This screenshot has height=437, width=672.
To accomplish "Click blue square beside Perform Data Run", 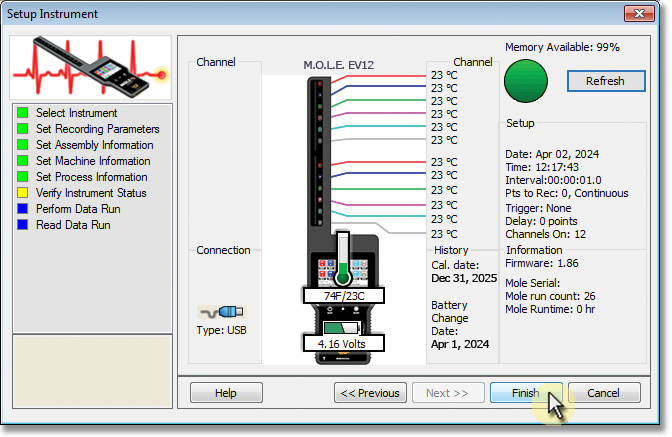I will [x=23, y=209].
